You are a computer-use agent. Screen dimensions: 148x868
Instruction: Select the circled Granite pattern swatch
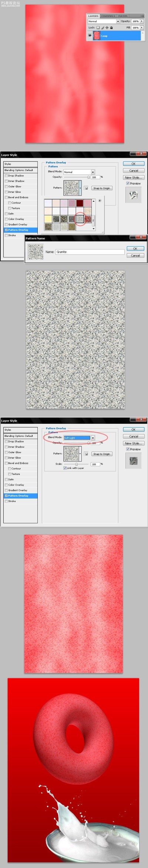click(80, 219)
